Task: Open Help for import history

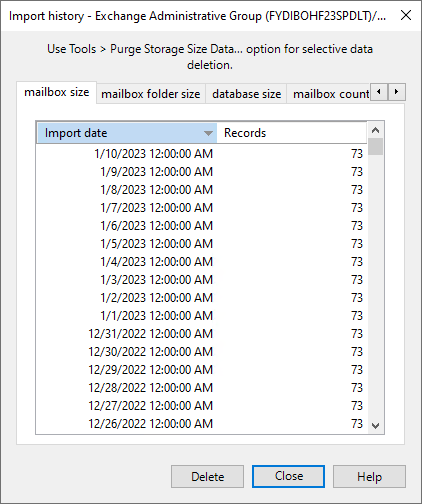Action: pyautogui.click(x=369, y=477)
